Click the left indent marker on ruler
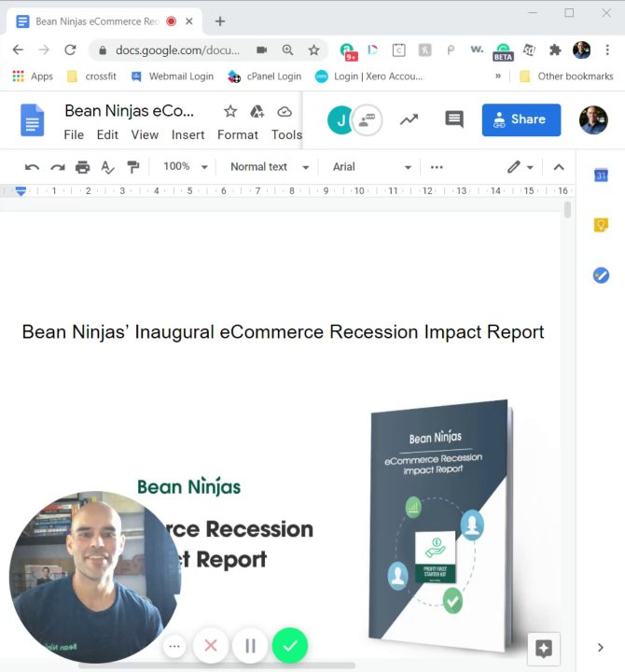Screen dimensions: 625x672 21,191
